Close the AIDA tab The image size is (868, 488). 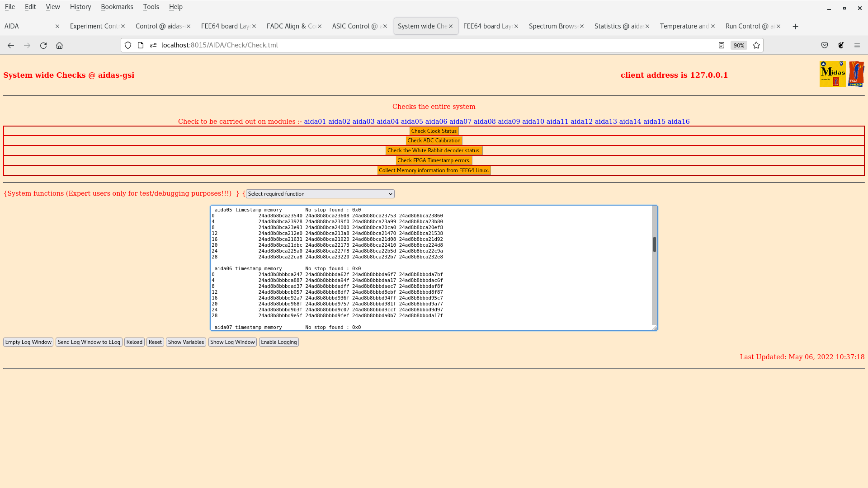(57, 26)
